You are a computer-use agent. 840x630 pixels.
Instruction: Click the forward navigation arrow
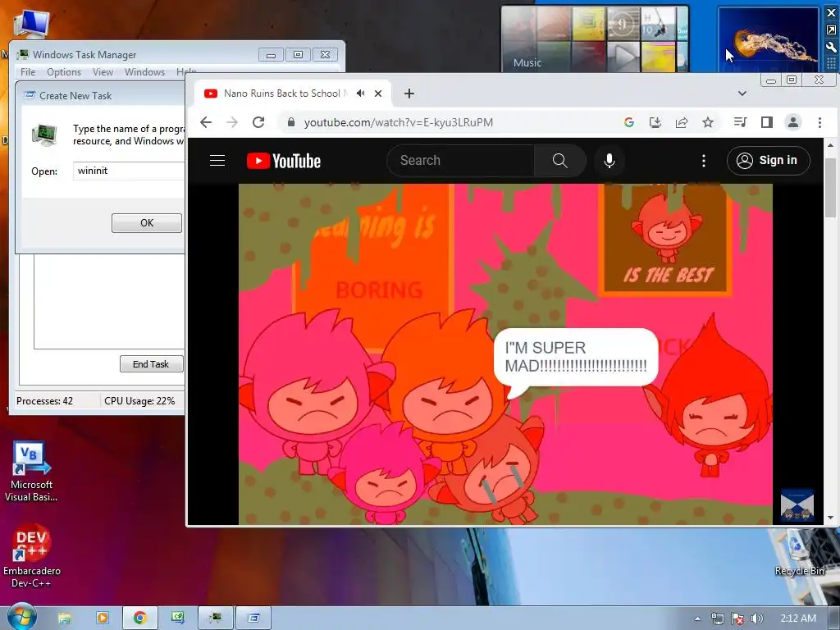232,123
